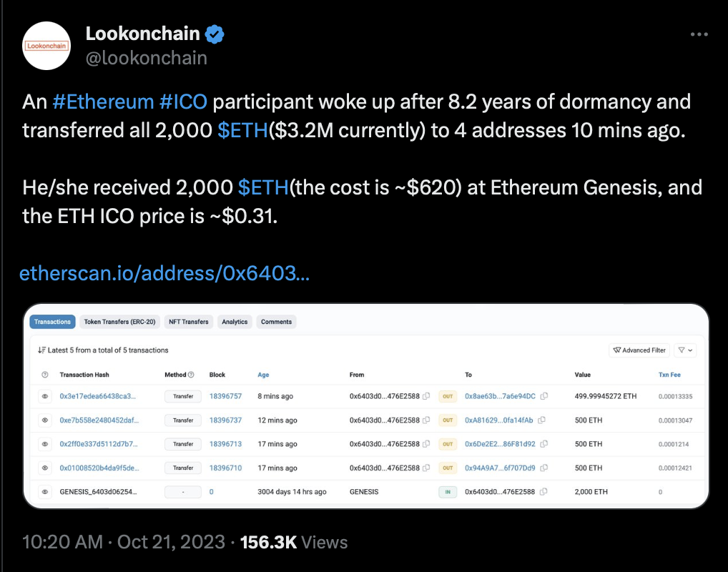Open block 18396713 link

(x=225, y=444)
